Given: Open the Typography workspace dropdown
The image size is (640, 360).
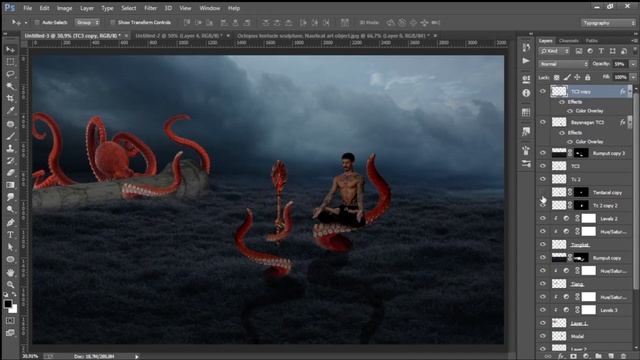Looking at the screenshot, I should [607, 23].
